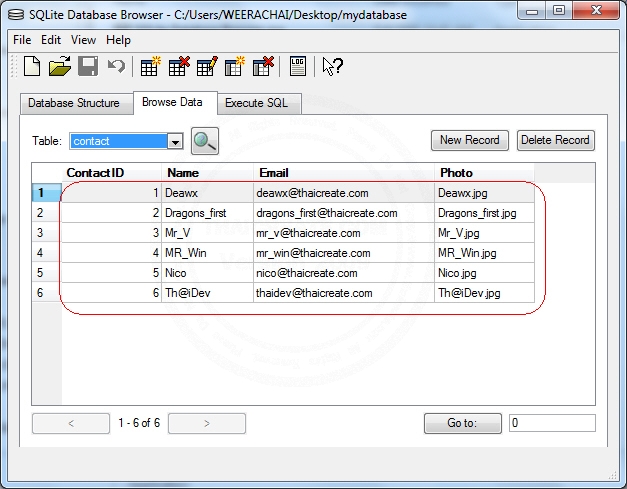The width and height of the screenshot is (627, 489).
Task: Select row header 5
Action: (46, 273)
